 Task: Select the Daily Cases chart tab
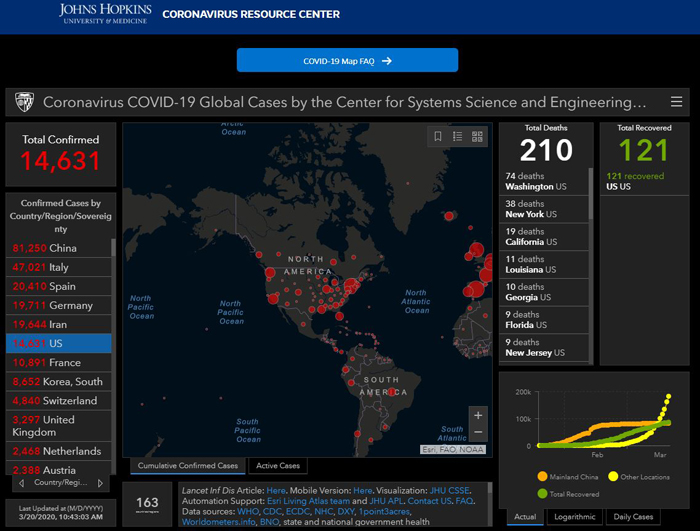[x=633, y=517]
